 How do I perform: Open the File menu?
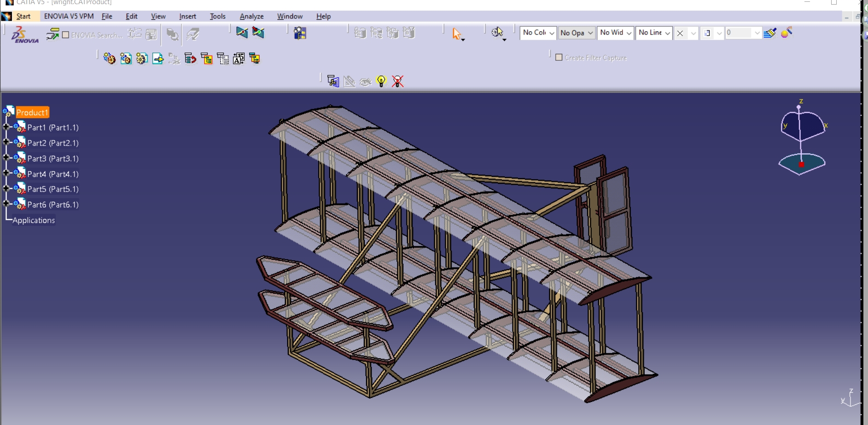(x=107, y=17)
